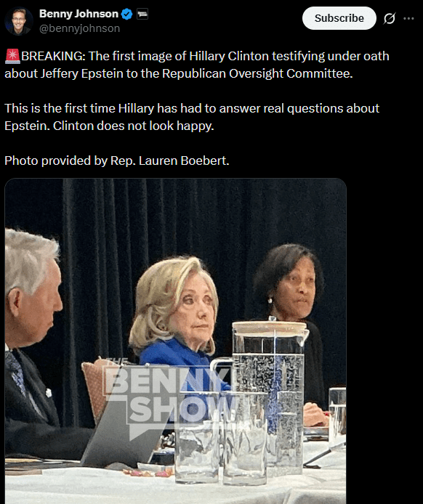Open the three-dot more options menu

[408, 18]
